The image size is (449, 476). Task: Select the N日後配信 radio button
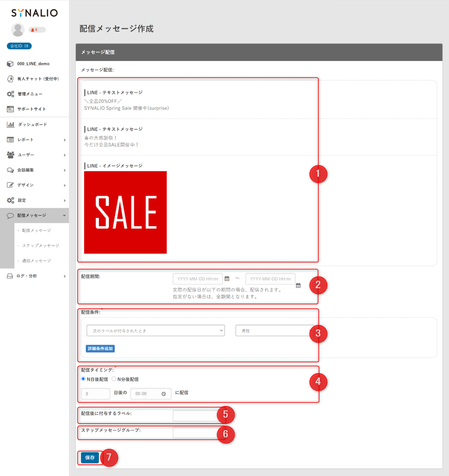[83, 379]
